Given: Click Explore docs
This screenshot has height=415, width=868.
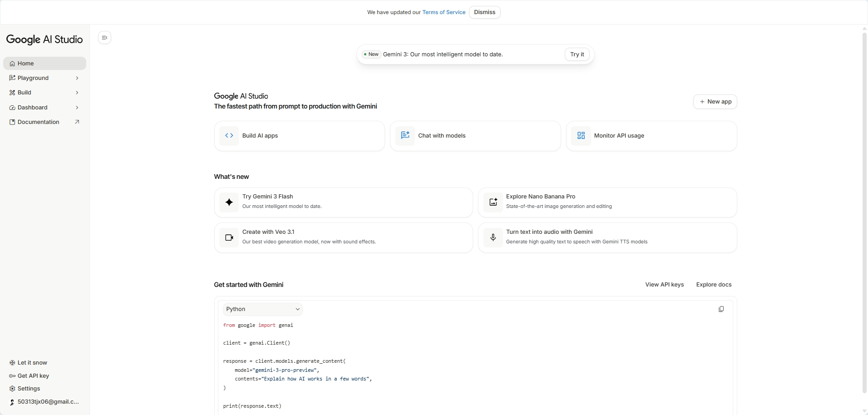Looking at the screenshot, I should point(714,285).
